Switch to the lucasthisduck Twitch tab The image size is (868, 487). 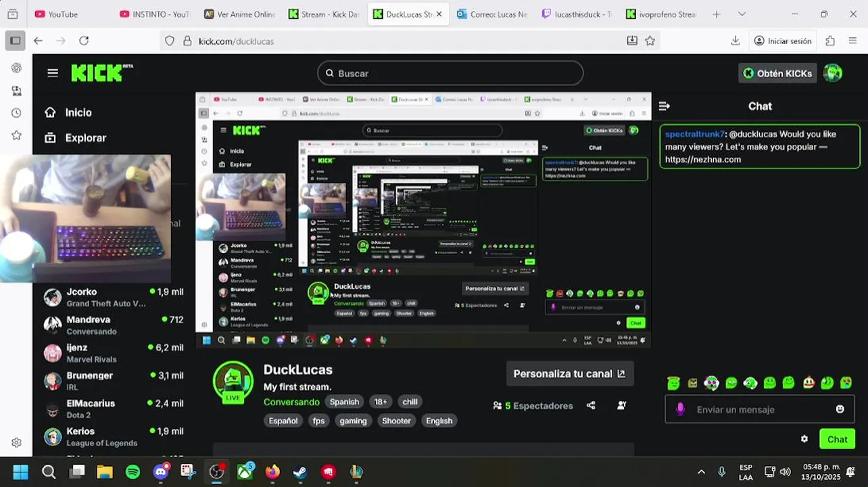point(576,14)
